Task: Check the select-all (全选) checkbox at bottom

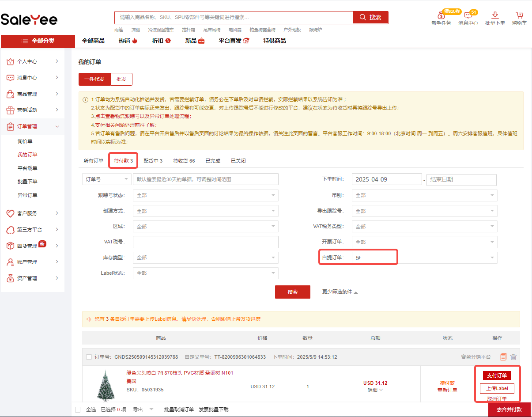Action: [78, 409]
